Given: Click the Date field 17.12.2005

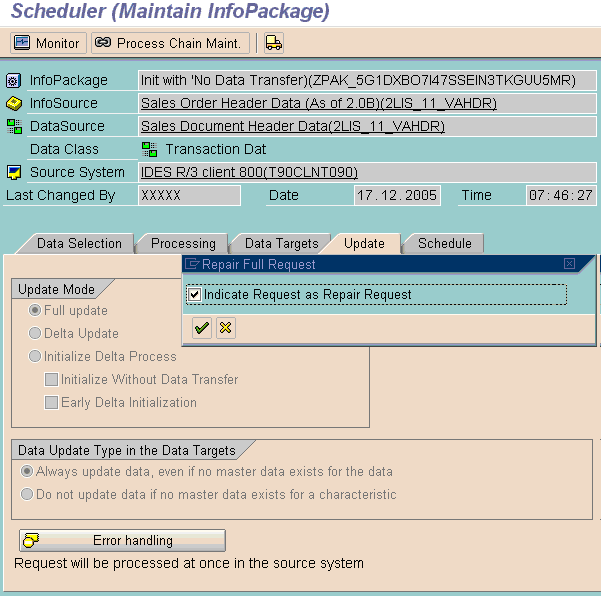Looking at the screenshot, I should tap(397, 195).
